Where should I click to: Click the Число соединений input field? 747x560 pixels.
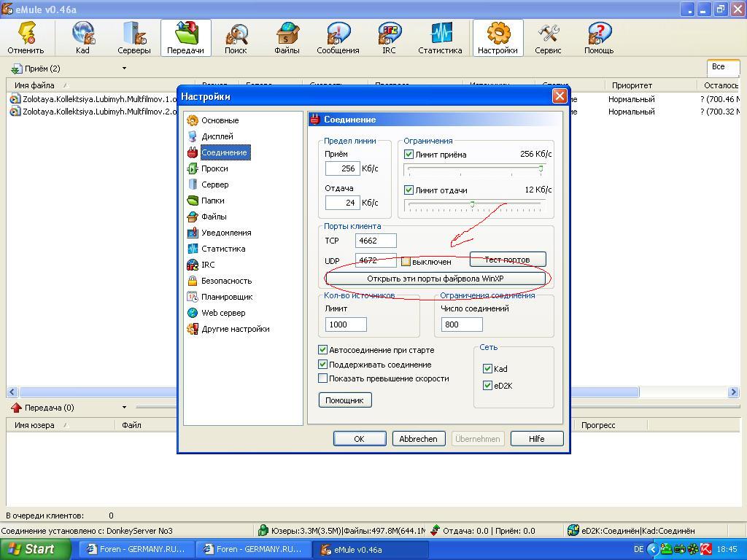coord(461,324)
